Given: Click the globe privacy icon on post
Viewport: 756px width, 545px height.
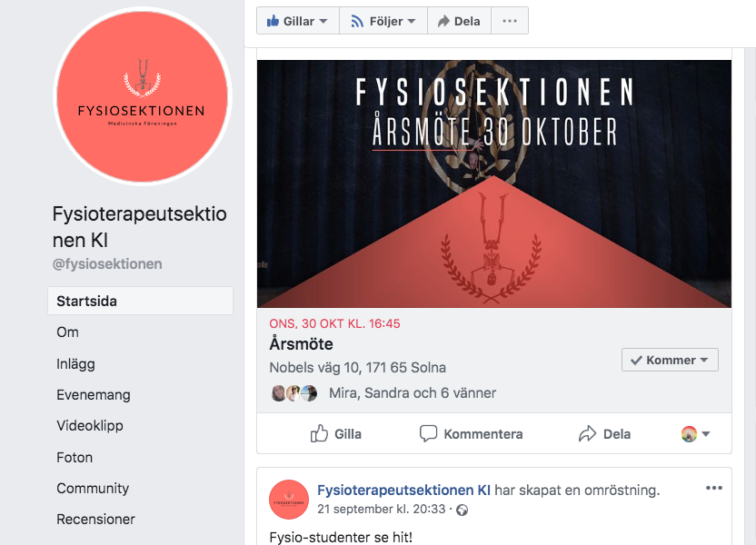Looking at the screenshot, I should [462, 510].
